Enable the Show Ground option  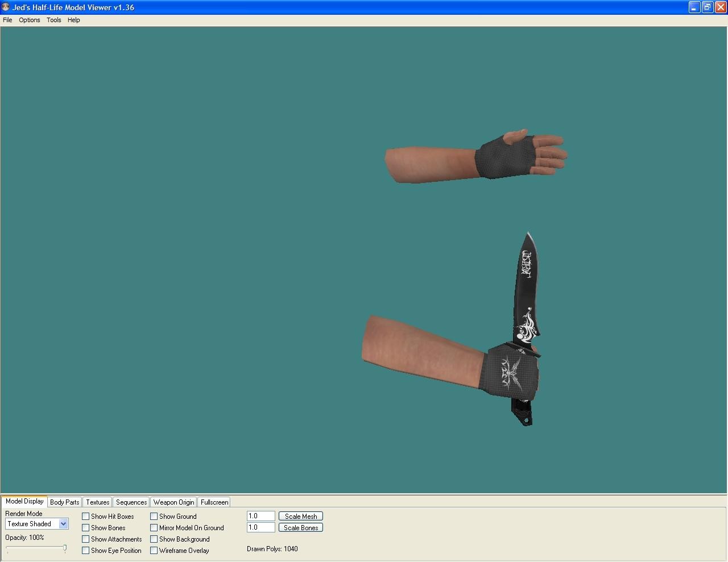pos(154,516)
